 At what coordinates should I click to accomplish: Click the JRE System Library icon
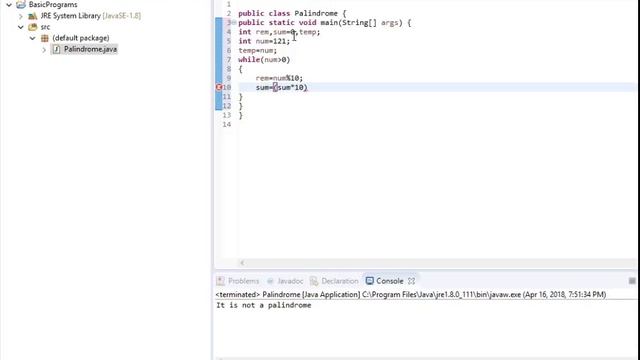pyautogui.click(x=33, y=16)
